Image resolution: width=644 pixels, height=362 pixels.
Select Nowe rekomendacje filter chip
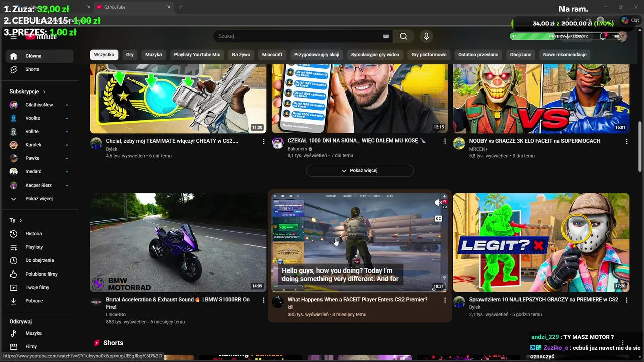[x=565, y=55]
